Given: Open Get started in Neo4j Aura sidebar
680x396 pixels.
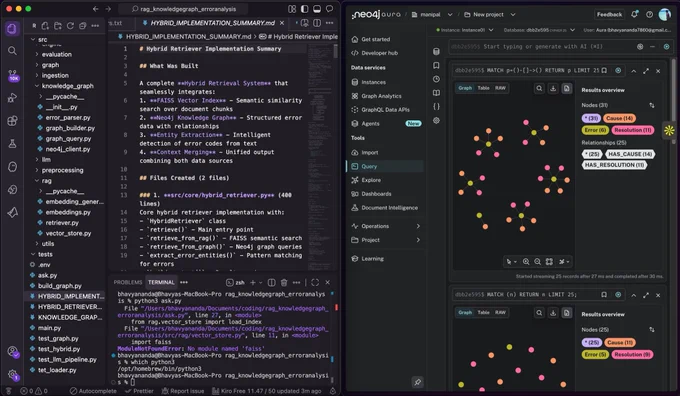Looking at the screenshot, I should pos(376,39).
